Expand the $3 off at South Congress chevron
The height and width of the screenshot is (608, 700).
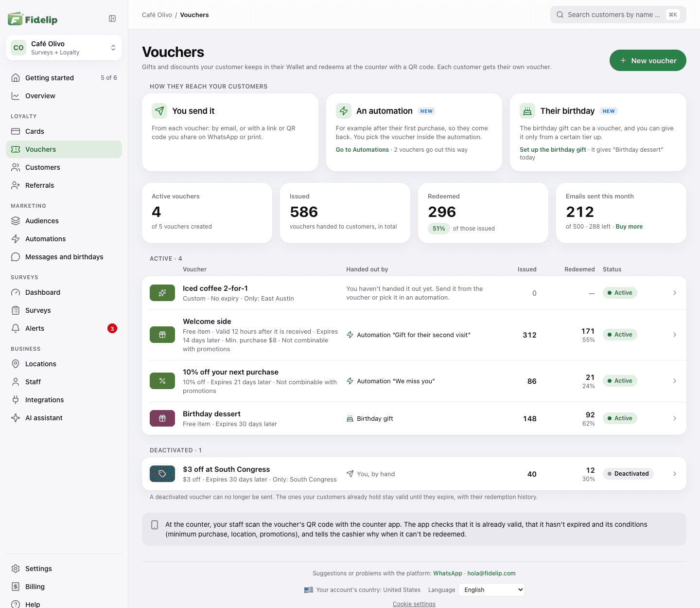pos(675,474)
